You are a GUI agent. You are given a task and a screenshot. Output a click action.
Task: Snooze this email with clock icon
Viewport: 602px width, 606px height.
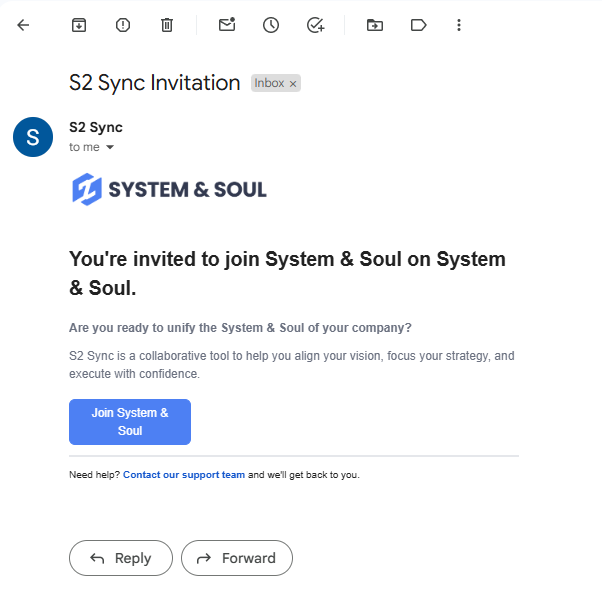coord(271,25)
